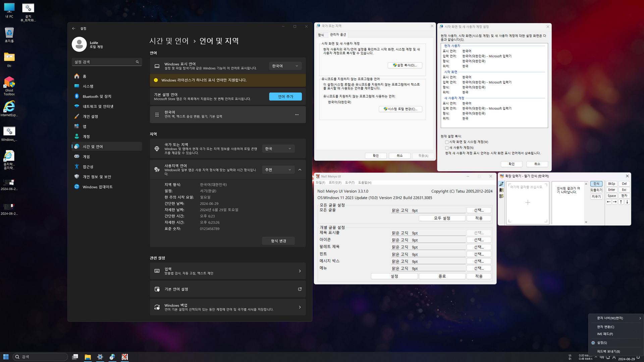Check 새 사용자 계정 checkbox
Screen dimensions: 644x362
tap(447, 148)
